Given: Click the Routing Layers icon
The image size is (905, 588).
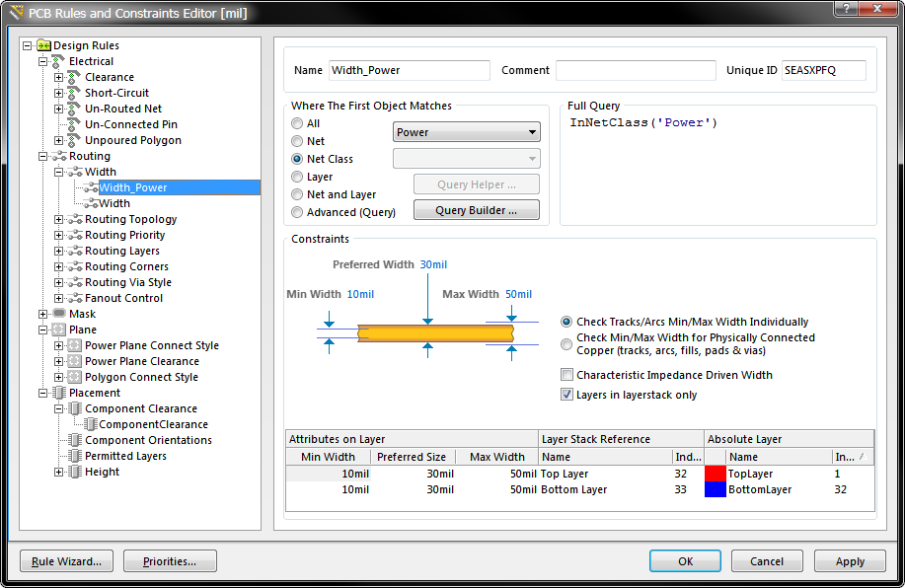Looking at the screenshot, I should click(x=75, y=251).
